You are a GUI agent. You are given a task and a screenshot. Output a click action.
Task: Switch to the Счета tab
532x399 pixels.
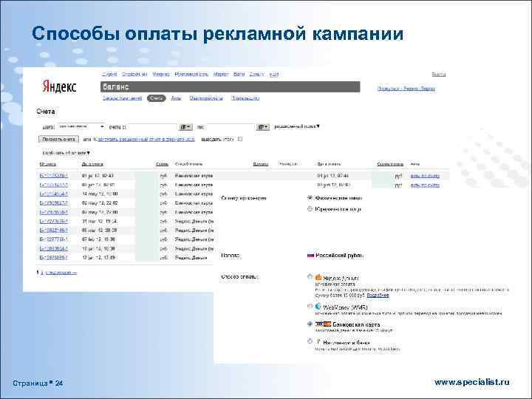(x=156, y=98)
